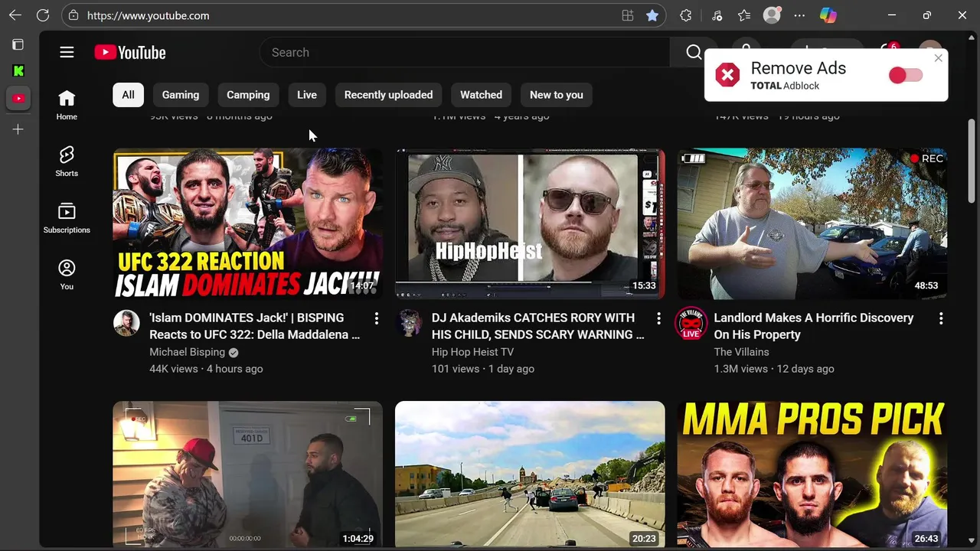Viewport: 980px width, 551px height.
Task: Toggle the Remove Ads switch
Action: pyautogui.click(x=906, y=75)
